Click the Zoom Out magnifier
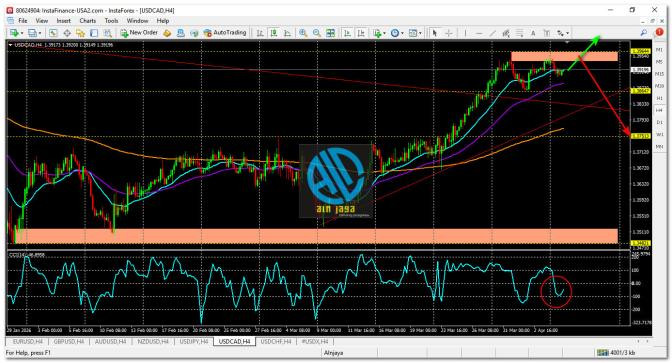 (x=317, y=33)
